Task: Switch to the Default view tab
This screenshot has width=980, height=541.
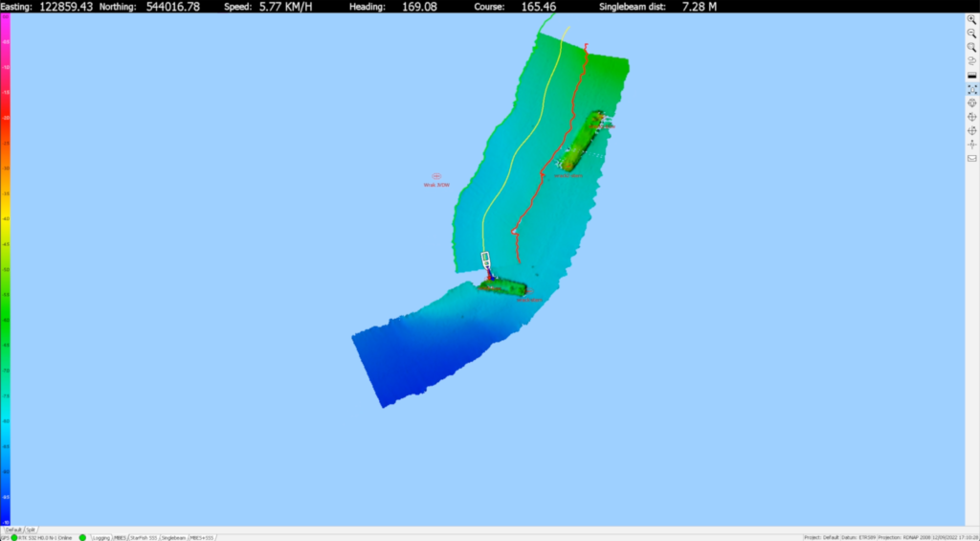Action: pos(13,529)
